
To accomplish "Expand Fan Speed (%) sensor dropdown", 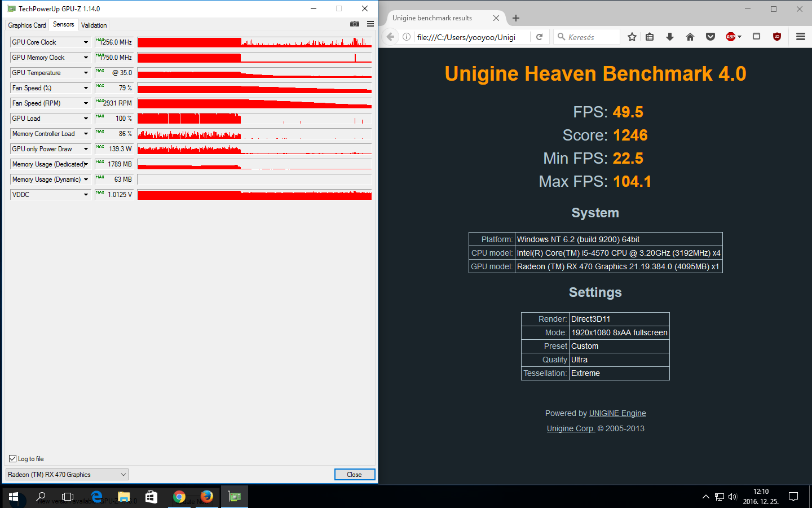I will tap(86, 88).
